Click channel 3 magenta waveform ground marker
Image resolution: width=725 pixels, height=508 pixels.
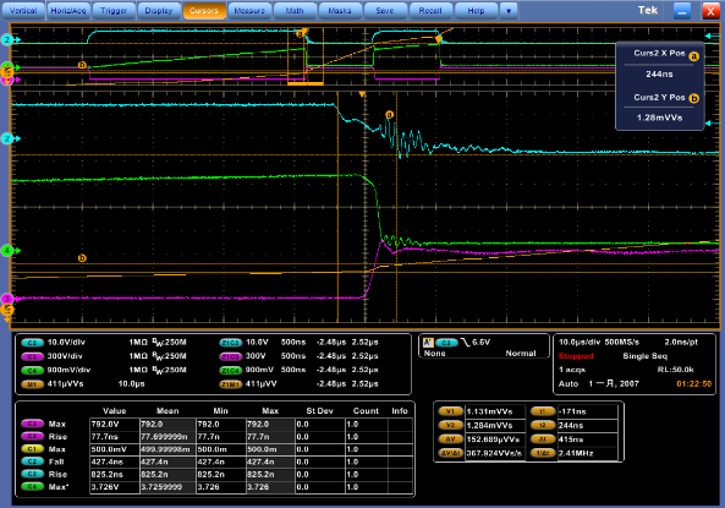pyautogui.click(x=7, y=299)
